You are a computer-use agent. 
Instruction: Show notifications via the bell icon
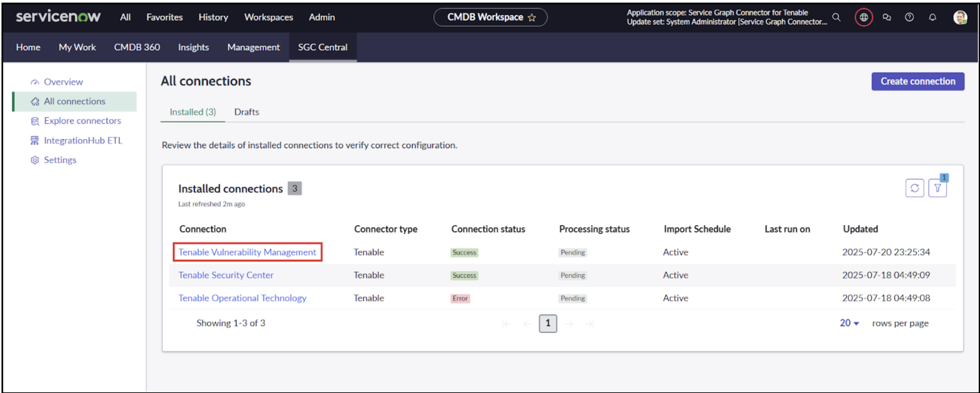(932, 17)
